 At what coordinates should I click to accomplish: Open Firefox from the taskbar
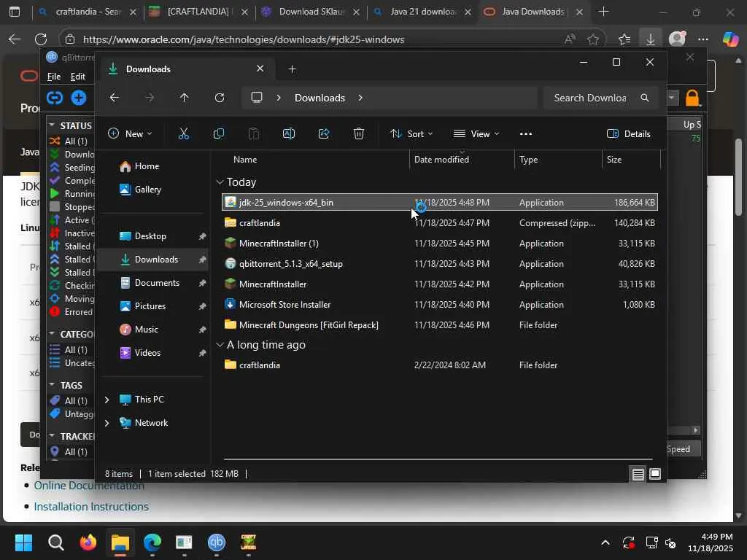[x=88, y=542]
